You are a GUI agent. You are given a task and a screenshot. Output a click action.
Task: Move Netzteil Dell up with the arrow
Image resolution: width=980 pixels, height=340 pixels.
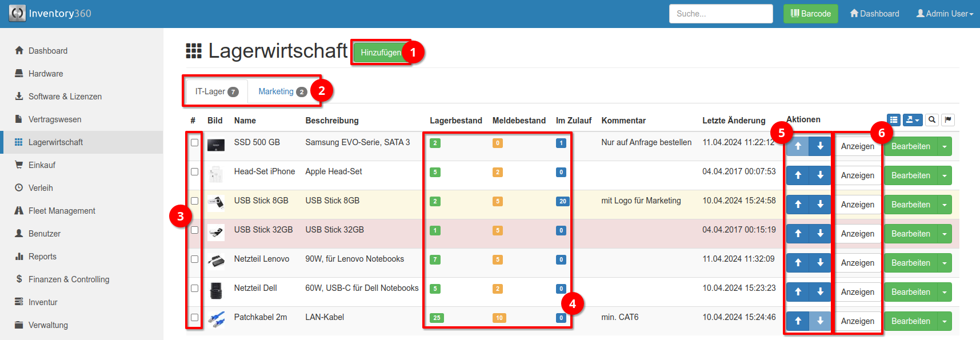click(x=798, y=292)
